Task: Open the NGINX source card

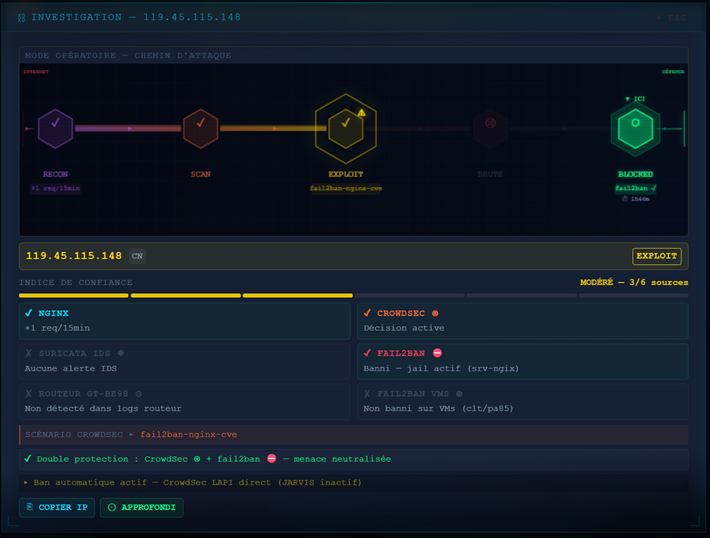Action: [x=185, y=321]
